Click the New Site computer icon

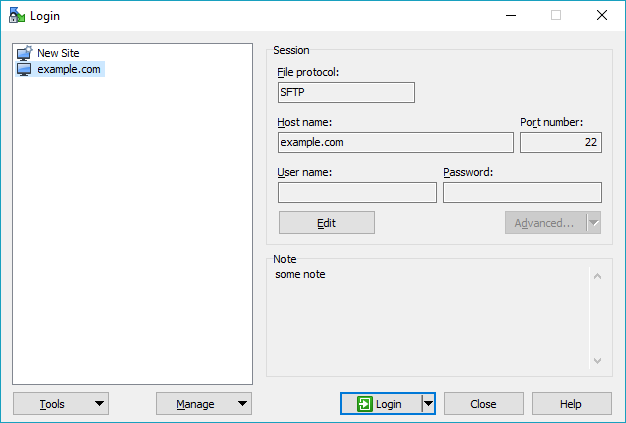coord(25,53)
